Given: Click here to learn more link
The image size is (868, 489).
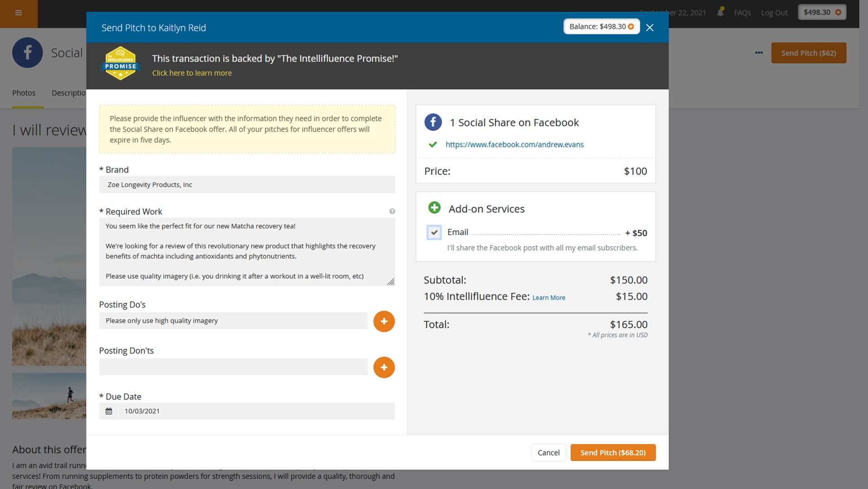Looking at the screenshot, I should pos(192,73).
